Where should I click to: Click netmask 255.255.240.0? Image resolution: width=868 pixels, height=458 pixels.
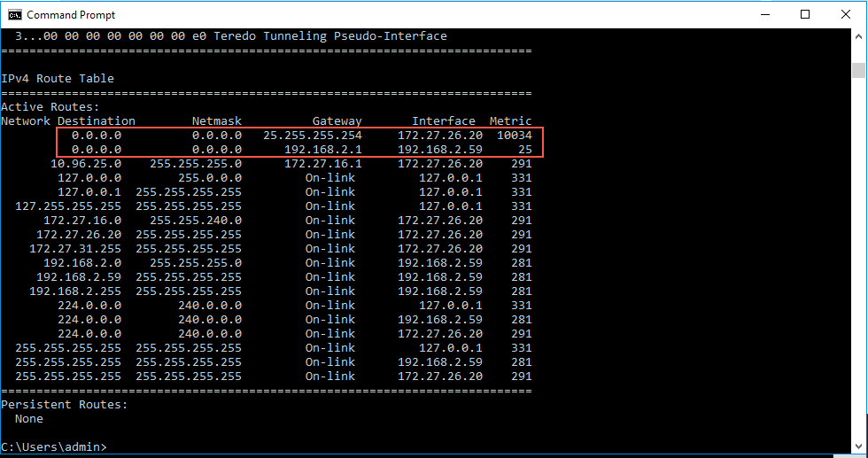pyautogui.click(x=196, y=221)
